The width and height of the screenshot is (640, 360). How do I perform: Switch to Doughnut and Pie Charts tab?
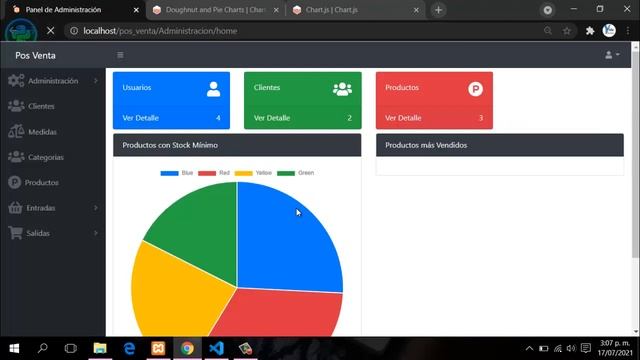[216, 10]
